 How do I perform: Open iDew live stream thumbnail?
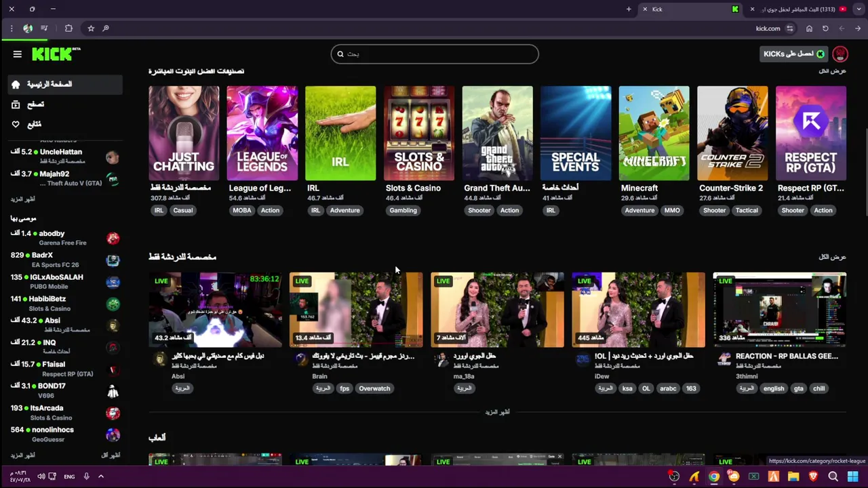(x=638, y=310)
